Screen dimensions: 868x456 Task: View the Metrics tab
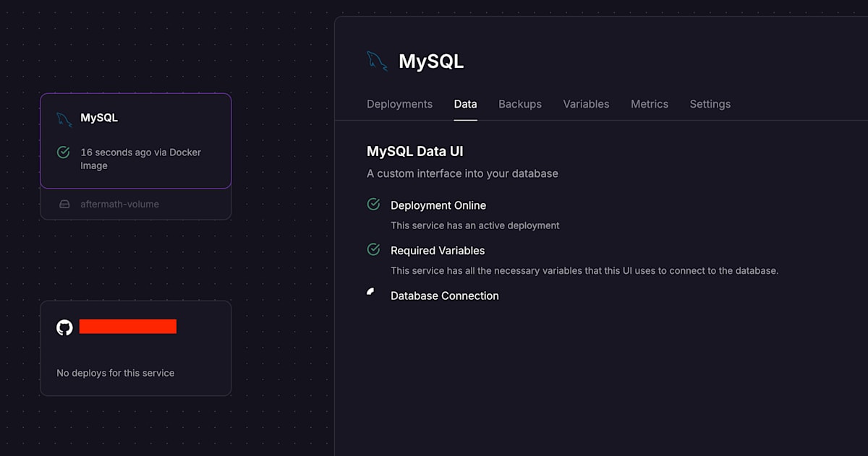point(650,104)
